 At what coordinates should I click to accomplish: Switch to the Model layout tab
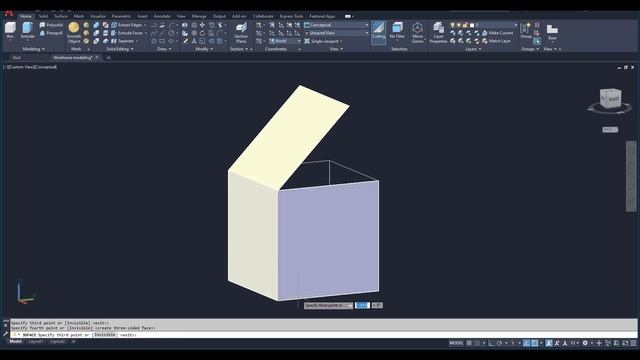tap(16, 341)
